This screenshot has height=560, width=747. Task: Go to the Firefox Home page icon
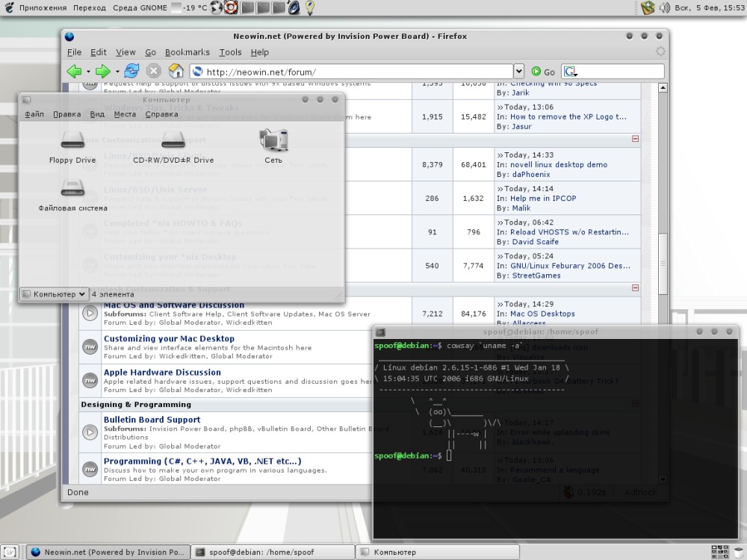[x=176, y=71]
